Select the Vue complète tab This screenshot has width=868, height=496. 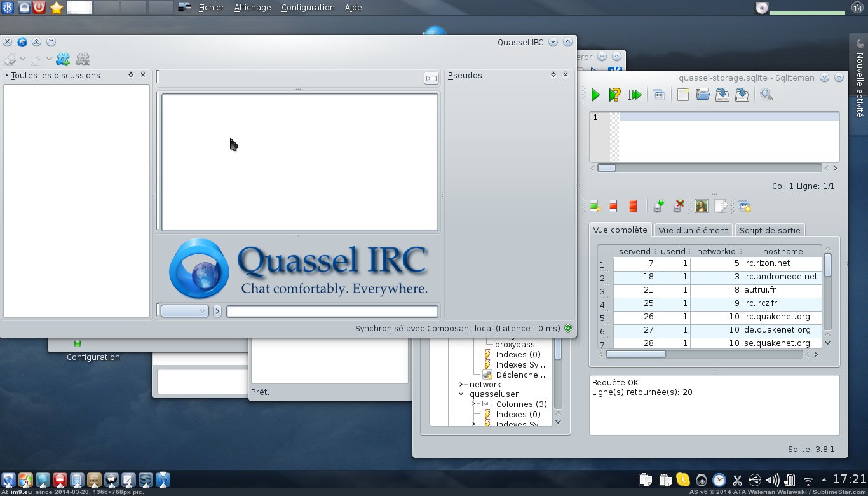point(620,230)
